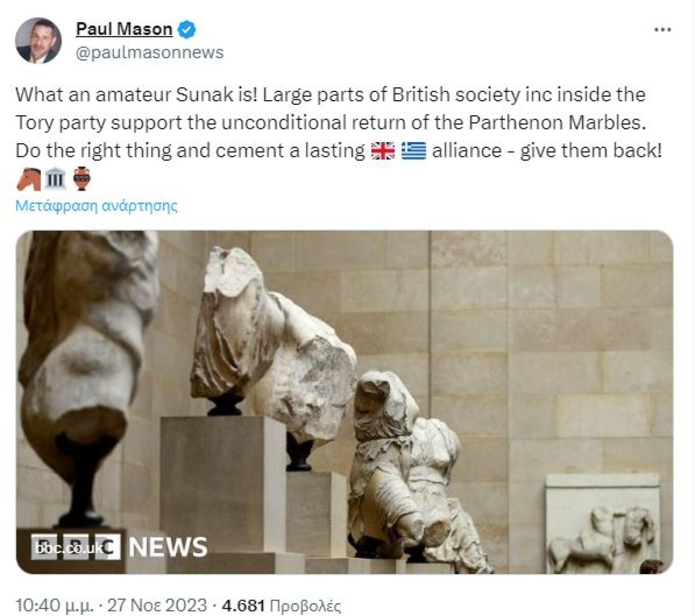
Task: Click Μετάφραση ανάρτησης translate link
Action: click(x=97, y=206)
